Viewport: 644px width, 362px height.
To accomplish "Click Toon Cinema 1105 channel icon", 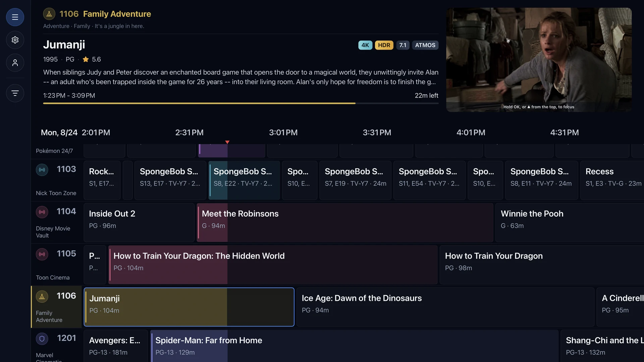I will click(x=42, y=254).
